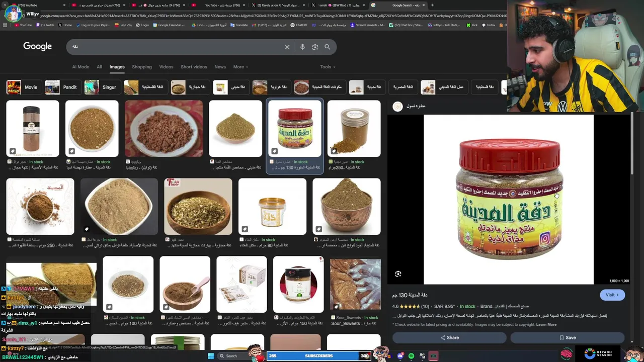Image resolution: width=644 pixels, height=362 pixels.
Task: Open new browser tab with plus icon
Action: [x=432, y=5]
